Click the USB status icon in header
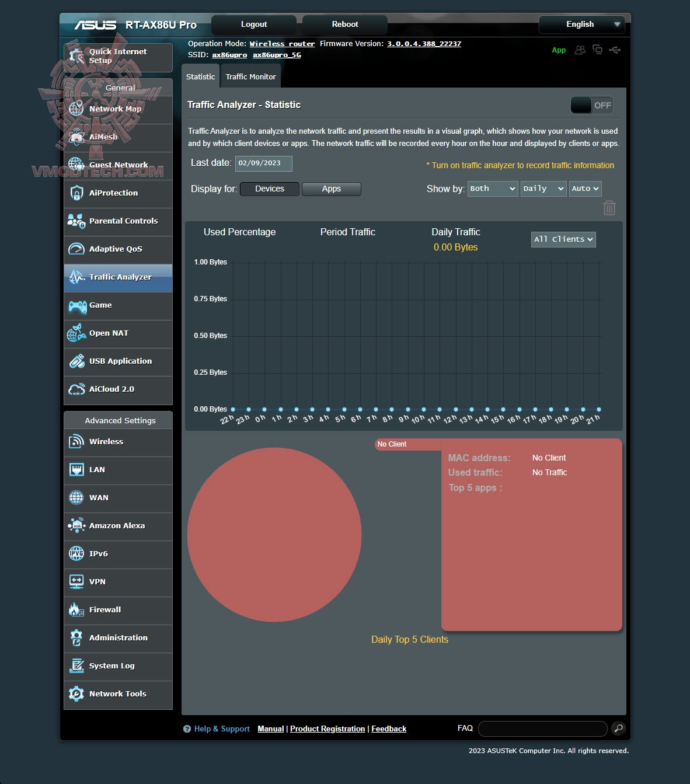Viewport: 690px width, 784px height. 615,50
